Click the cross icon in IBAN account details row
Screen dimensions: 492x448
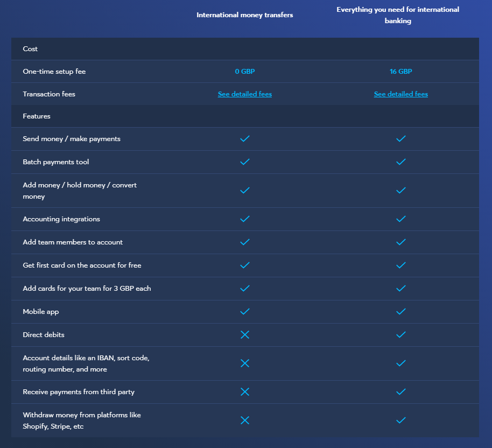click(x=245, y=363)
